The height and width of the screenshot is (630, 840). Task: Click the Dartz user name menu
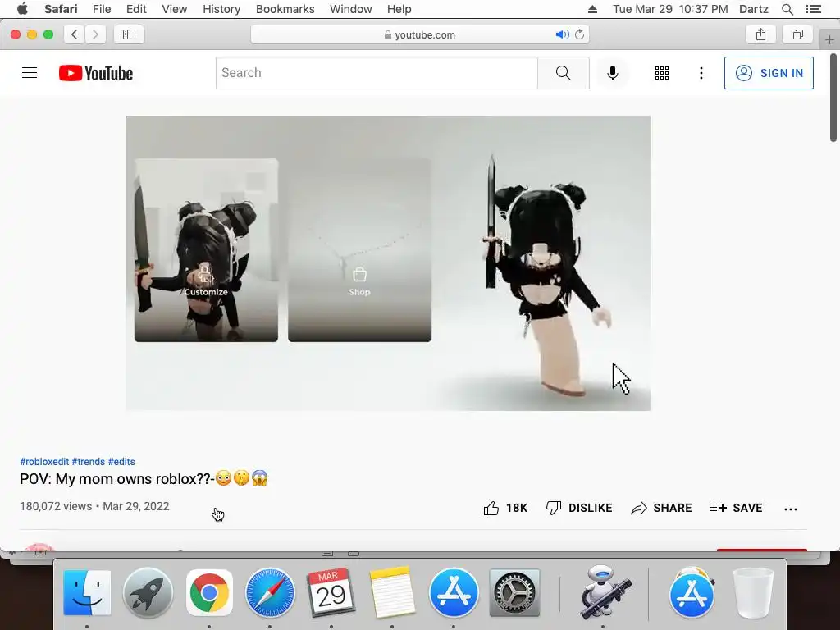pyautogui.click(x=754, y=9)
